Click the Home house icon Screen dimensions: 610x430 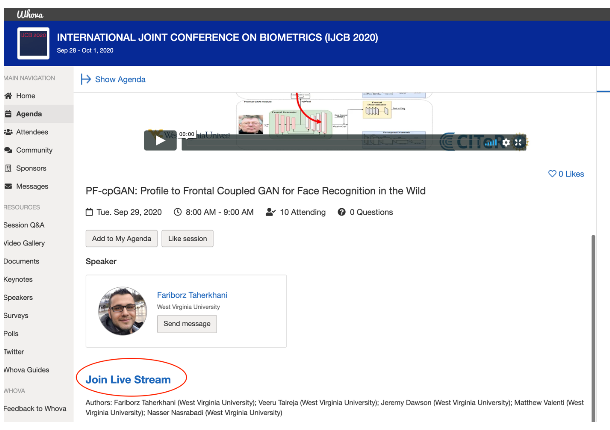point(8,96)
